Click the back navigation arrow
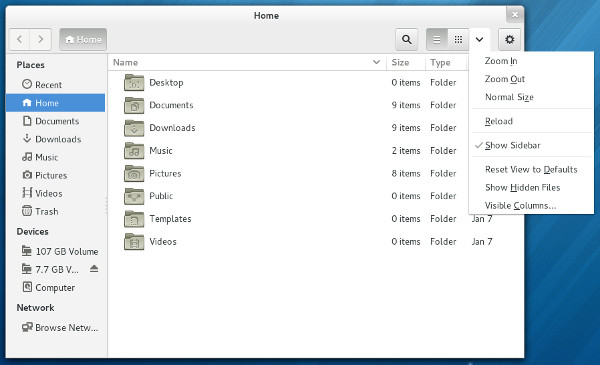 [20, 39]
